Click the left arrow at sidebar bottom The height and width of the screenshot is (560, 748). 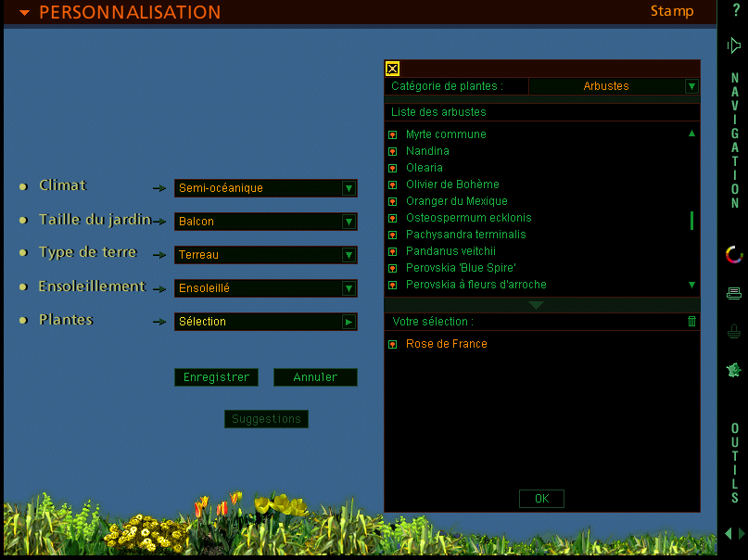click(729, 534)
